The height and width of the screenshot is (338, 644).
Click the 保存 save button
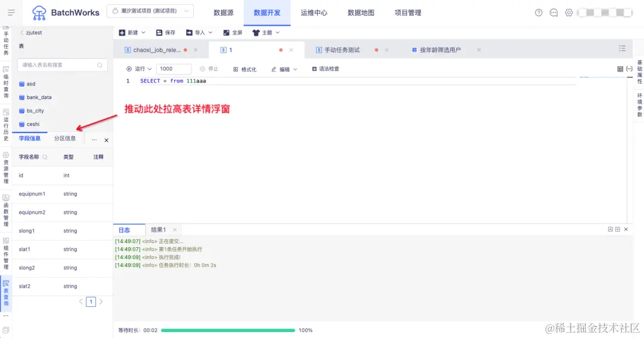pyautogui.click(x=166, y=32)
